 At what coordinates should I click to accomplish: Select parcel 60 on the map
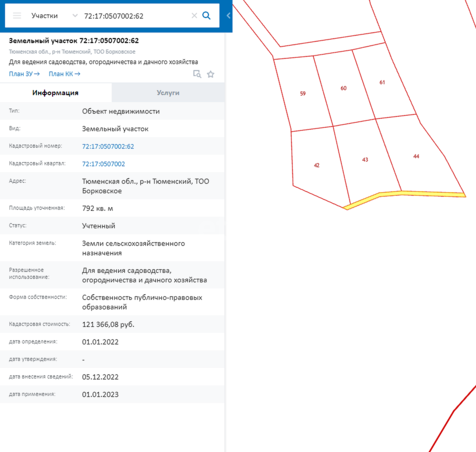[x=343, y=88]
